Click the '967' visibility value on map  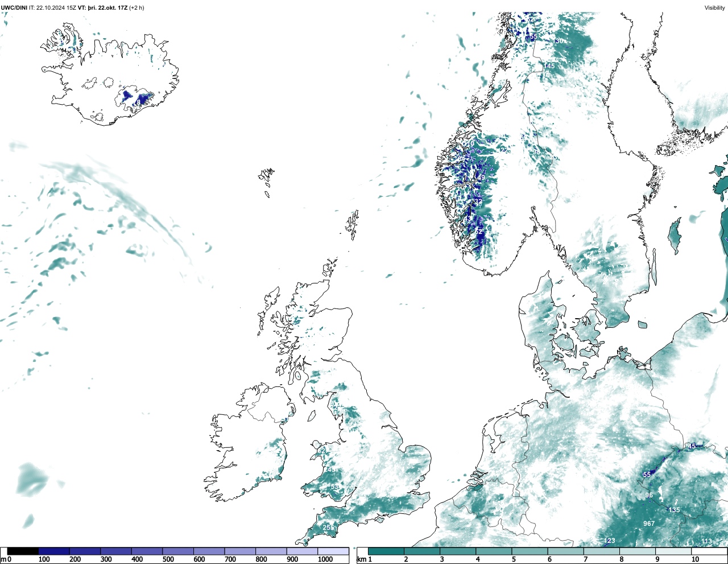pos(649,524)
